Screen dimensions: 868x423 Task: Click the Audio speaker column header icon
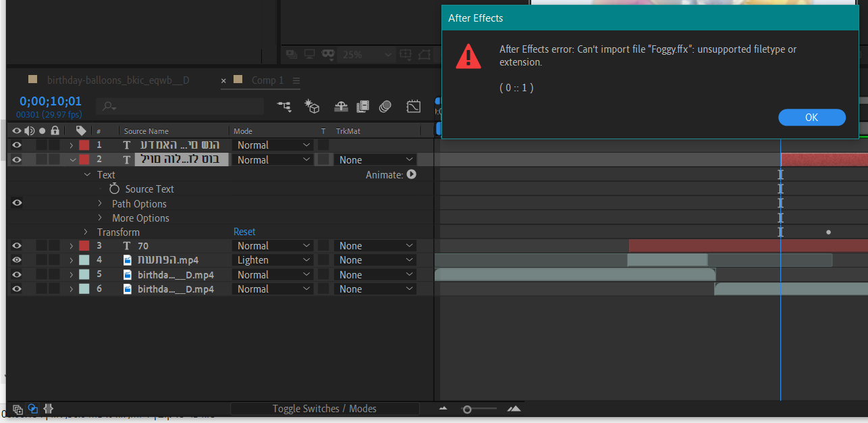point(29,131)
